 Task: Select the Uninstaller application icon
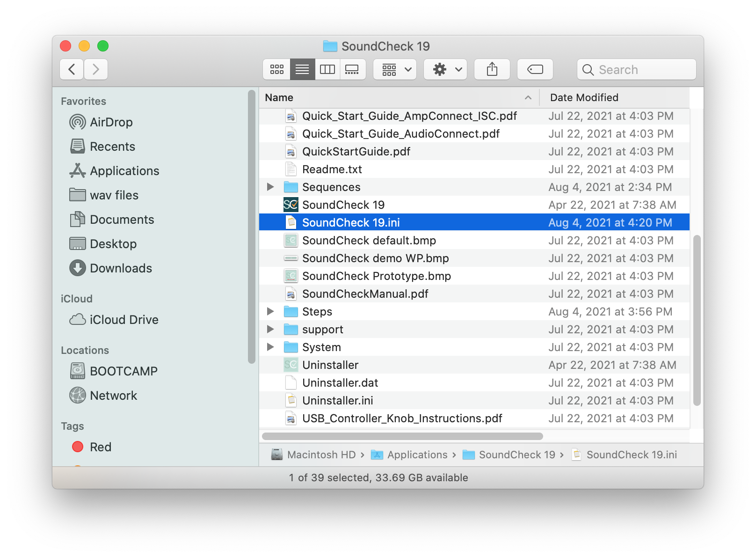click(291, 365)
